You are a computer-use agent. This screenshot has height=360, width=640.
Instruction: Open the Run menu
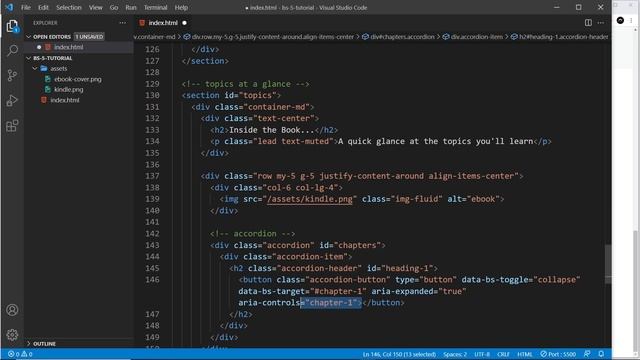click(131, 7)
